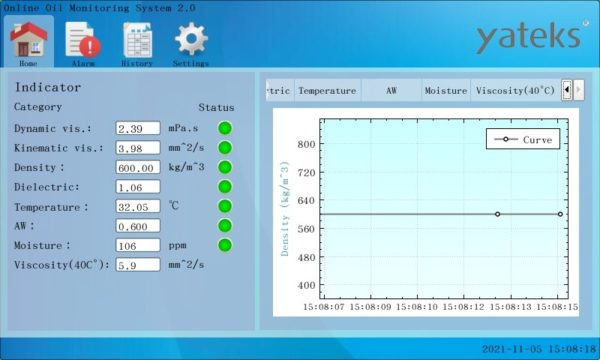Image resolution: width=600 pixels, height=360 pixels.
Task: Click the mPa.s unit label
Action: (183, 128)
